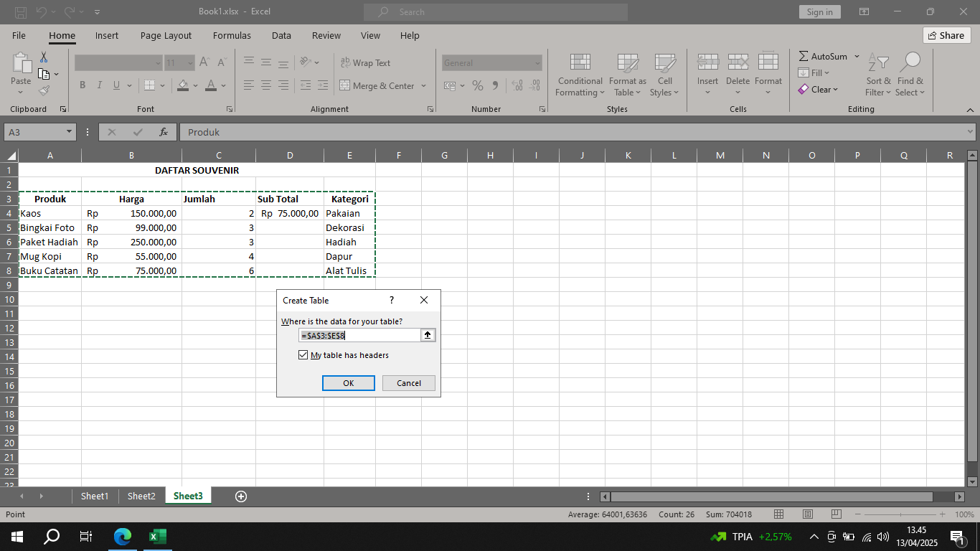Image resolution: width=980 pixels, height=551 pixels.
Task: Open Find & Select options
Action: [x=910, y=74]
